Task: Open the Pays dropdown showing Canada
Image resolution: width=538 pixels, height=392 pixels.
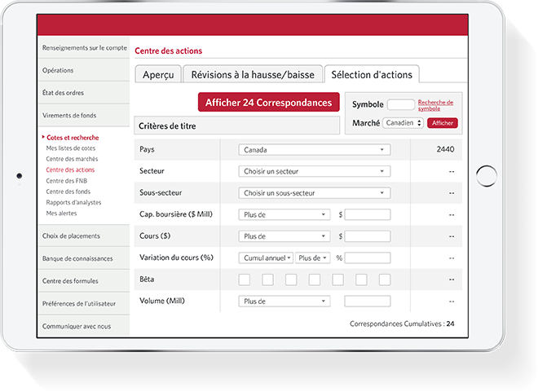Action: click(315, 149)
